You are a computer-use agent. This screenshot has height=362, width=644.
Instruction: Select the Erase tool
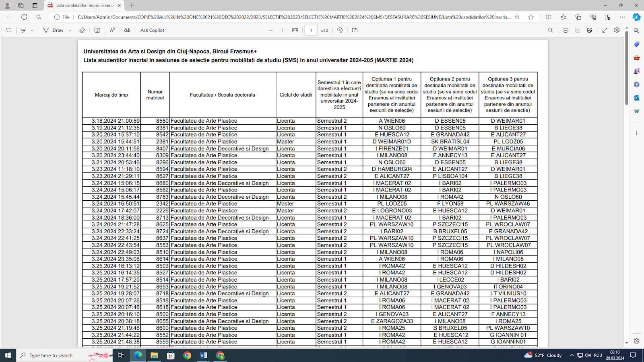(82, 30)
